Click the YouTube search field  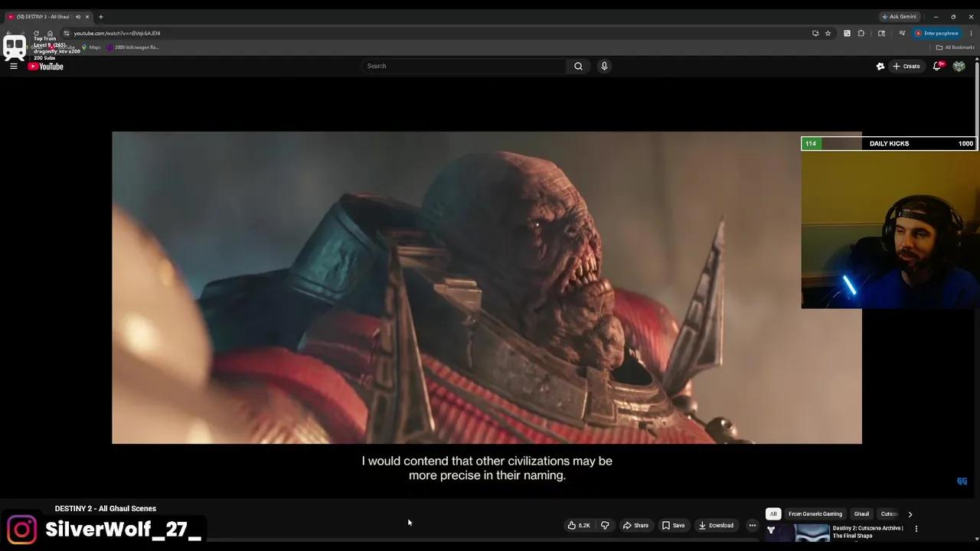(465, 66)
